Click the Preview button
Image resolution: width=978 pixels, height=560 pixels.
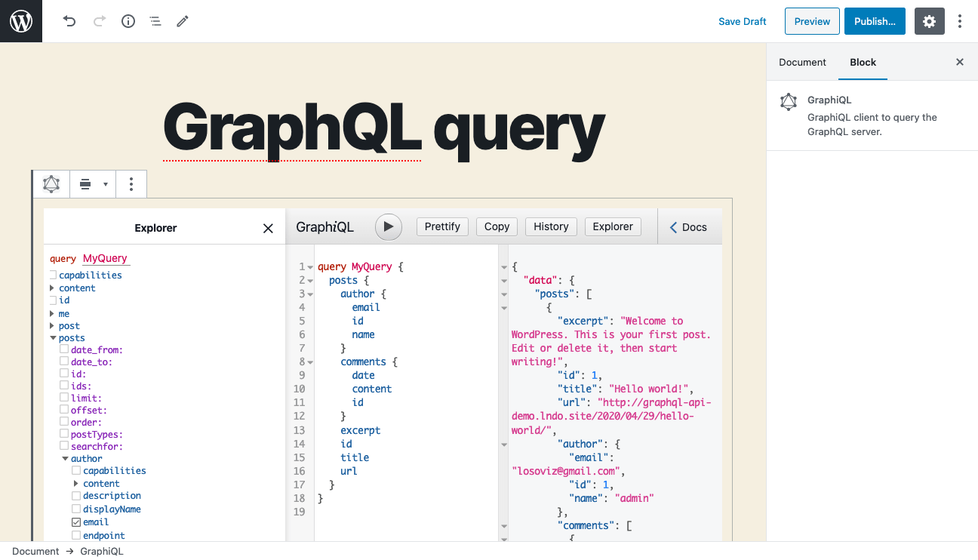pyautogui.click(x=812, y=21)
